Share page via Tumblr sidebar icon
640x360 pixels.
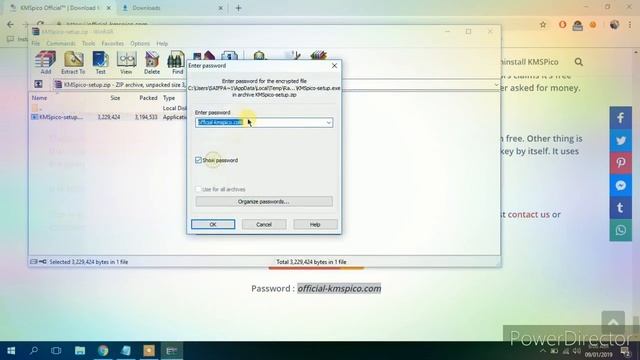pyautogui.click(x=621, y=208)
